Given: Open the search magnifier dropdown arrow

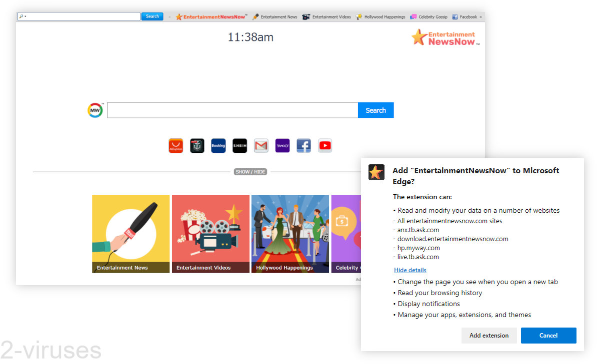Looking at the screenshot, I should (x=25, y=16).
